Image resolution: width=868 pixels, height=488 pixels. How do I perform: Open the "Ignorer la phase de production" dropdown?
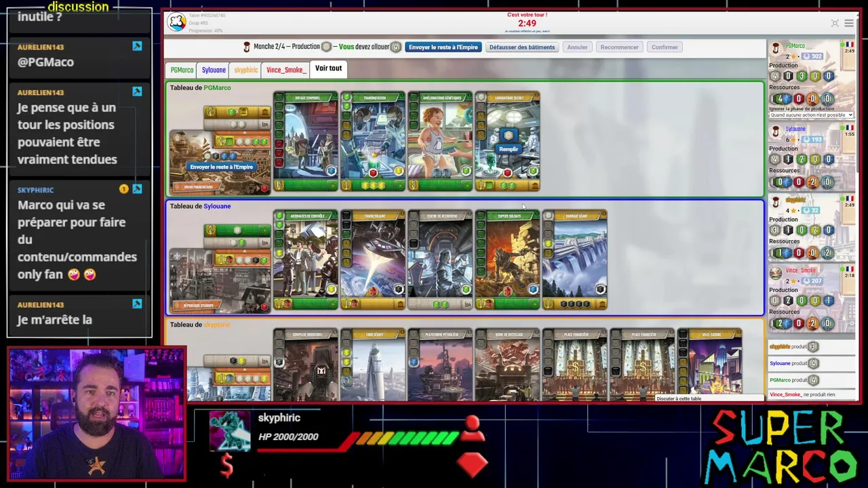point(811,115)
